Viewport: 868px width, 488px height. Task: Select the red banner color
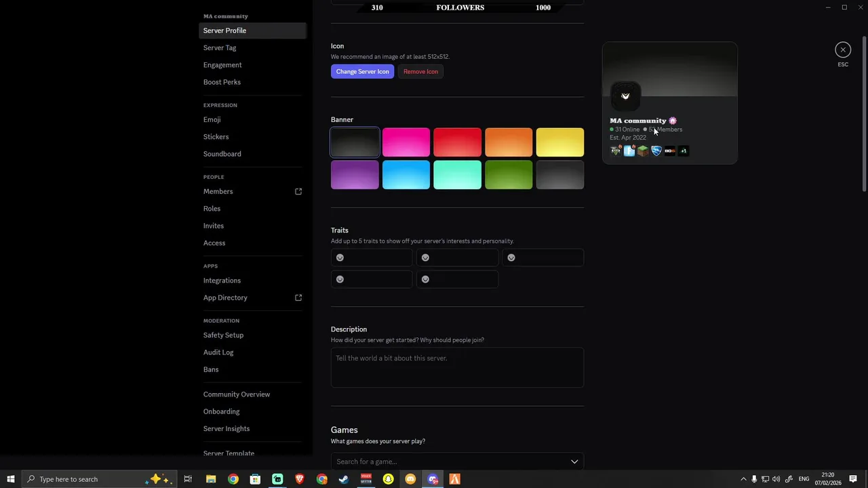coord(457,142)
